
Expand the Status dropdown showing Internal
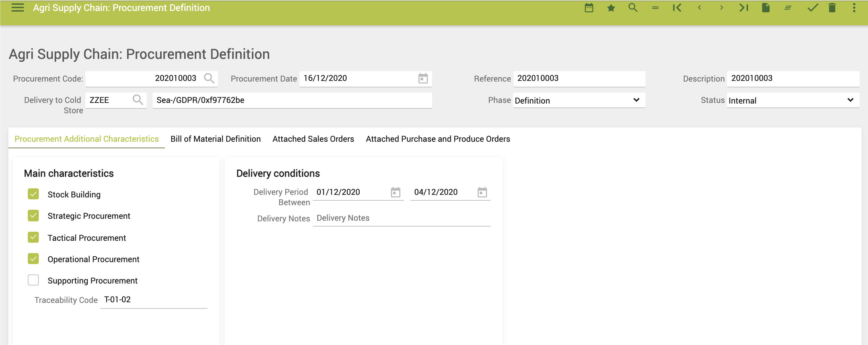coord(793,100)
